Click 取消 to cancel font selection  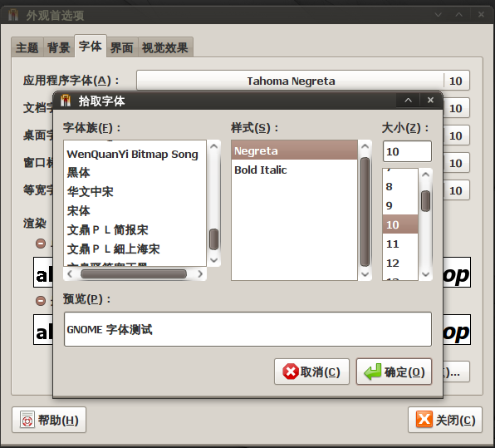click(312, 372)
